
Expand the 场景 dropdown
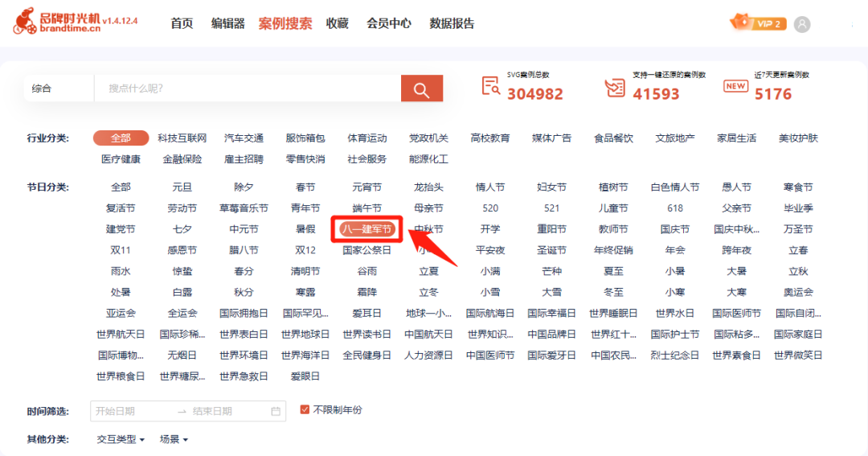pos(174,439)
